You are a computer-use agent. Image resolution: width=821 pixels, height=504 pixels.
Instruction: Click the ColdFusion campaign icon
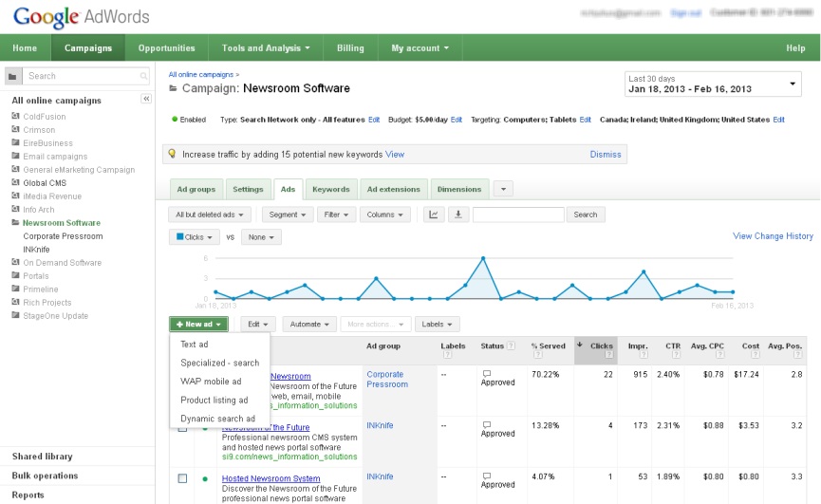click(x=16, y=116)
